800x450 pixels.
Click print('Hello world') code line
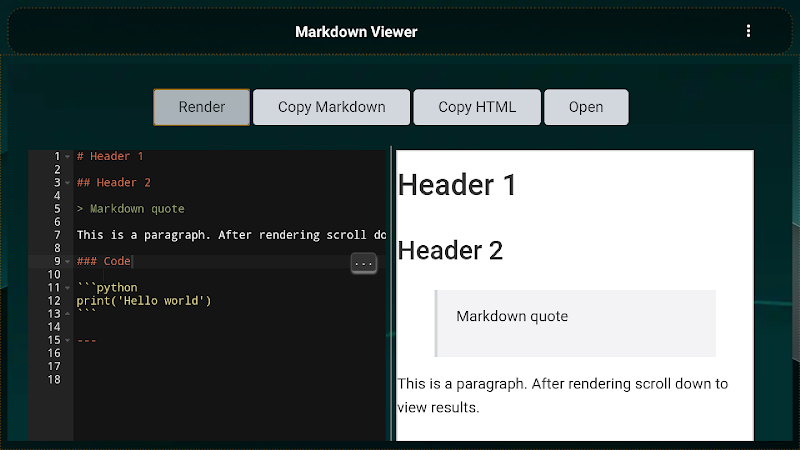coord(144,301)
